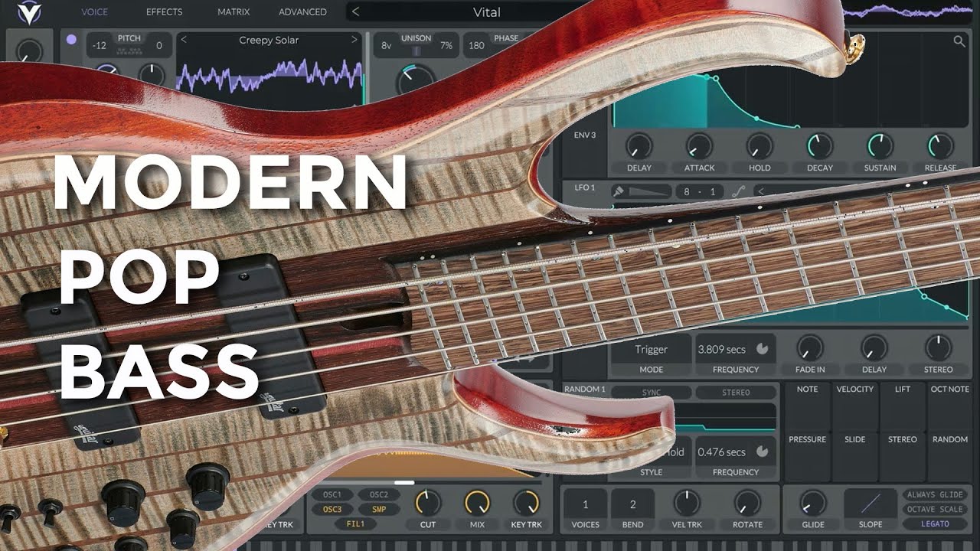Enable Octave Scale option
Screen dimensions: 980x551
[935, 510]
